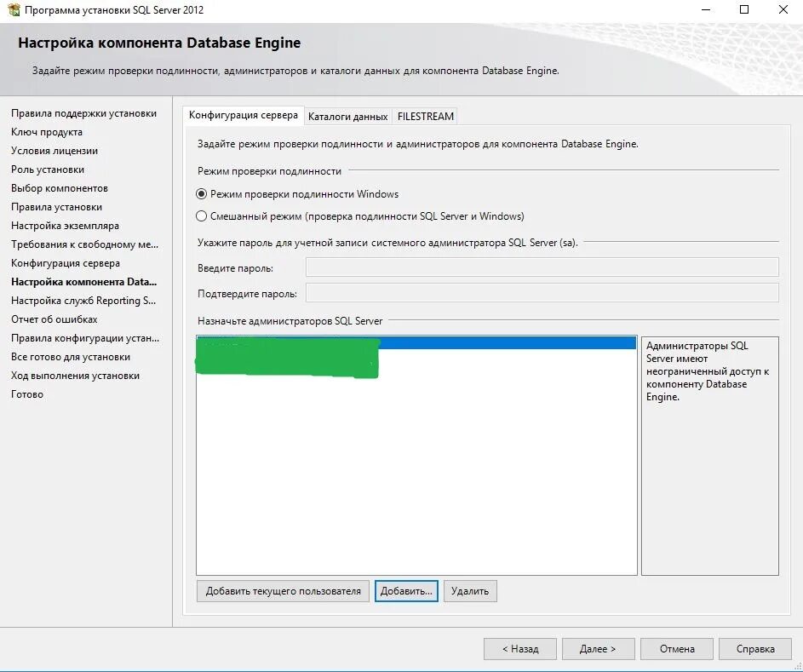The height and width of the screenshot is (672, 803).
Task: Go back with the Назад button
Action: coord(519,649)
